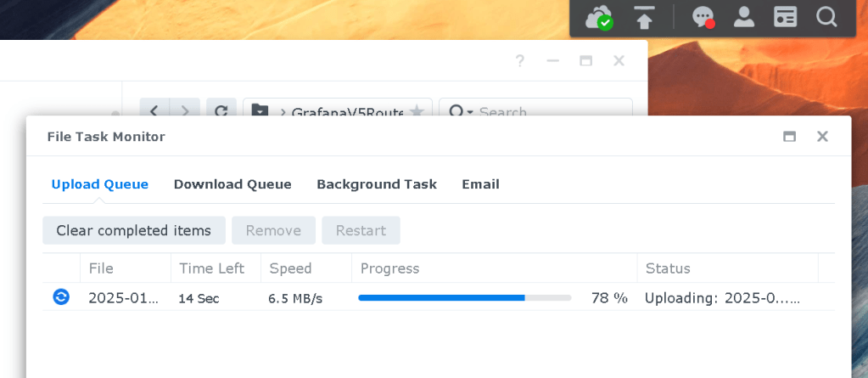Click the Progress column header

pyautogui.click(x=495, y=268)
